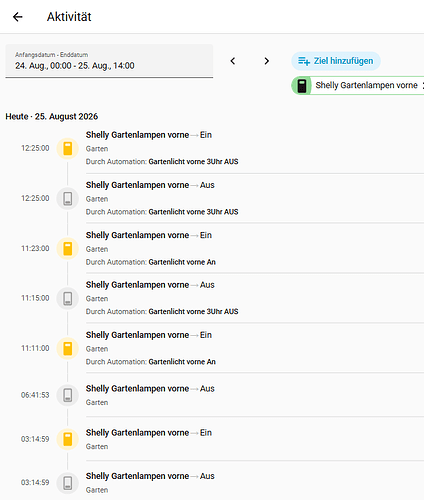Click the Ziel hinzufügen button

[x=336, y=61]
